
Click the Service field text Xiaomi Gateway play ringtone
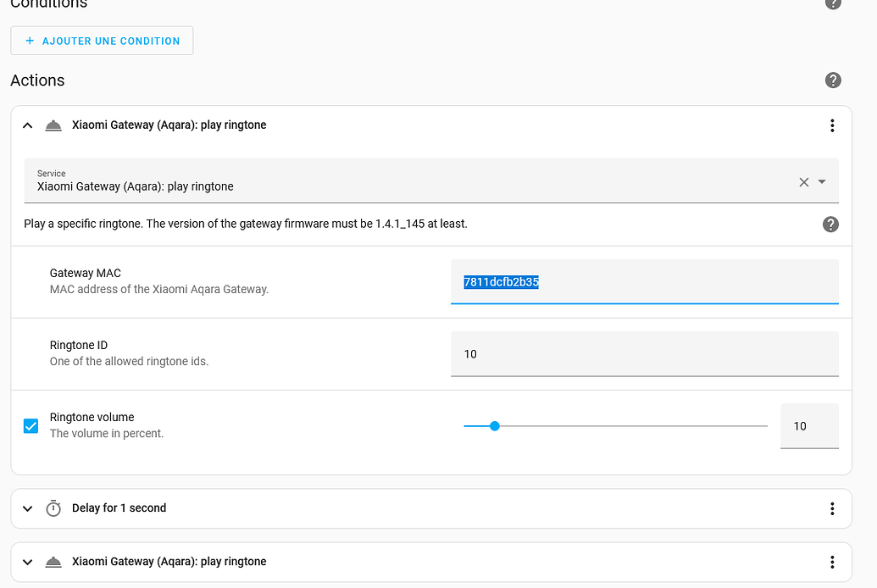click(136, 186)
